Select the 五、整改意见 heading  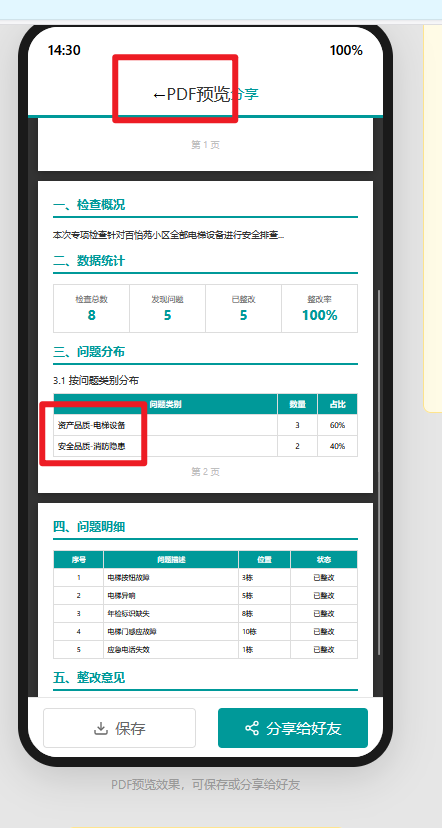point(89,678)
